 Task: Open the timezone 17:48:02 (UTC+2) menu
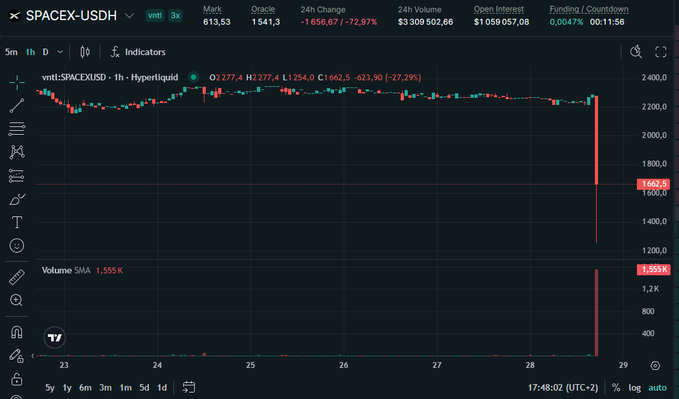coord(563,388)
